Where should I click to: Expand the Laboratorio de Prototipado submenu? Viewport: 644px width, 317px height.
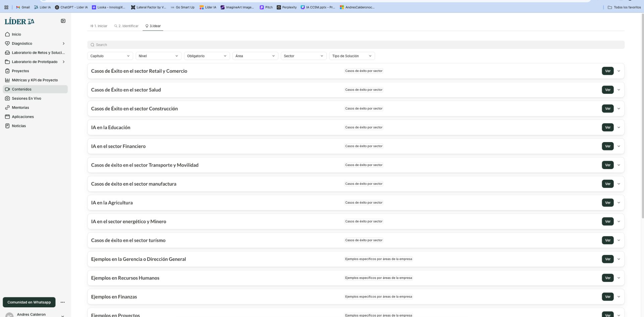point(63,62)
